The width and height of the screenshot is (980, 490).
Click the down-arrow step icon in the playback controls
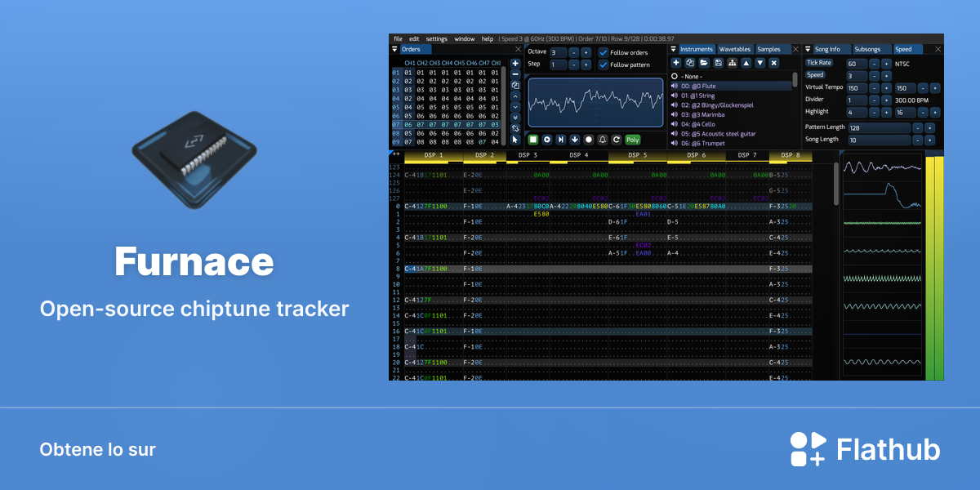click(x=575, y=140)
